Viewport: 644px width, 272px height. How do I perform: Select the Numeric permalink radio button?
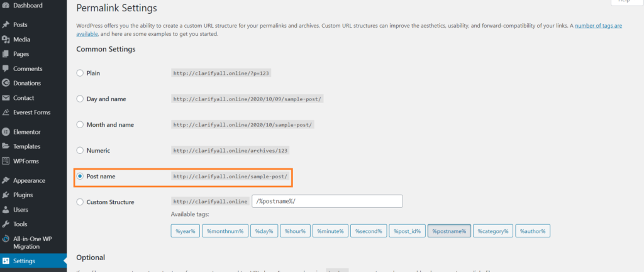coord(80,151)
